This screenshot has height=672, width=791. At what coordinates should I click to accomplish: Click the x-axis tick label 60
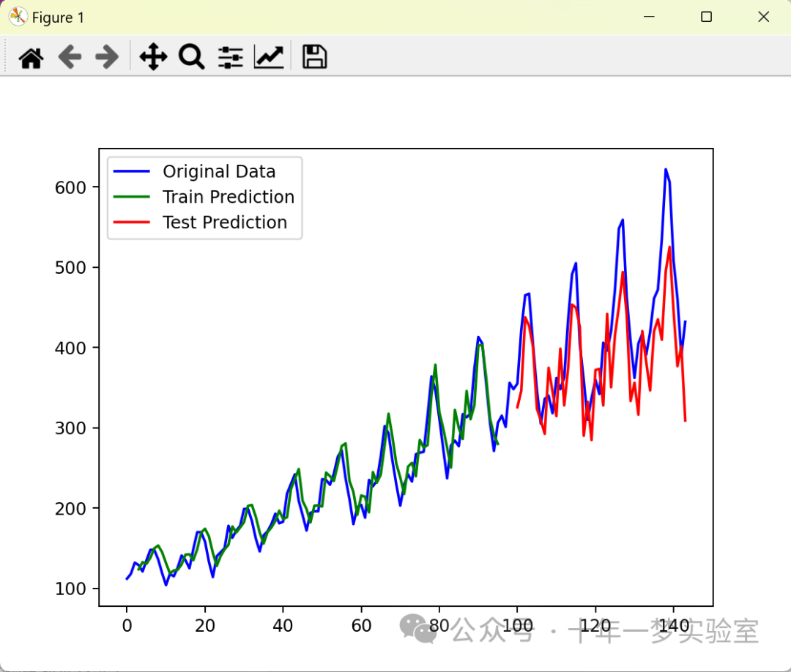[361, 626]
